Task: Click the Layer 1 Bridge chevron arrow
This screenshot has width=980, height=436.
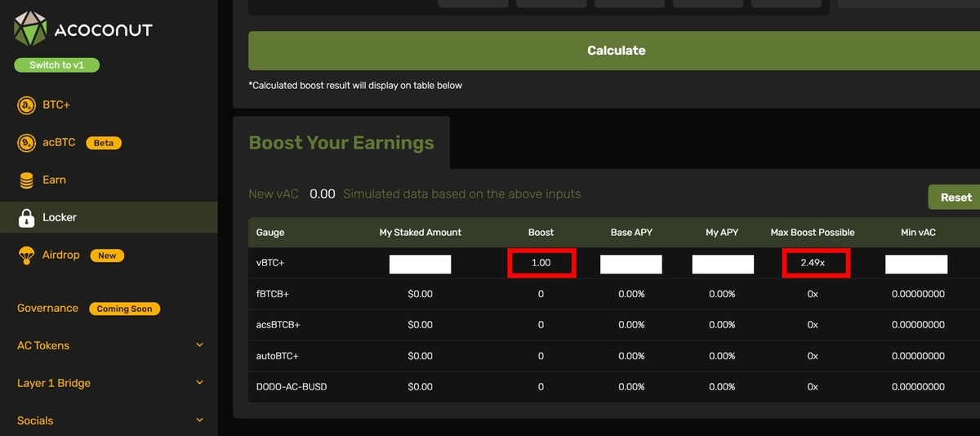Action: pyautogui.click(x=200, y=382)
